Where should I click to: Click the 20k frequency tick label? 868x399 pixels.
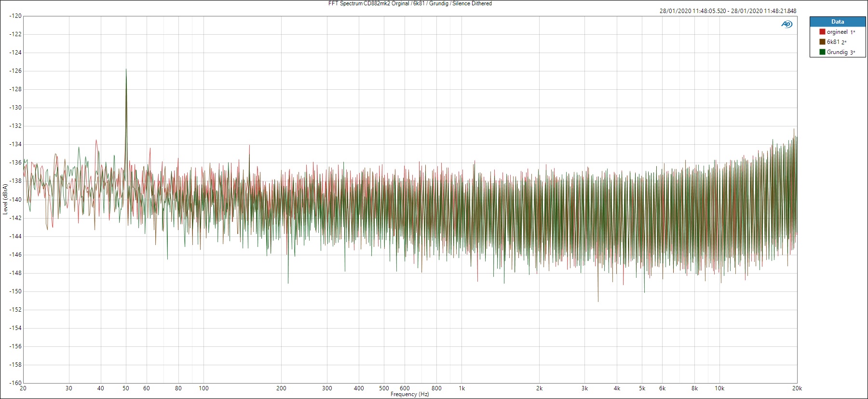click(797, 388)
